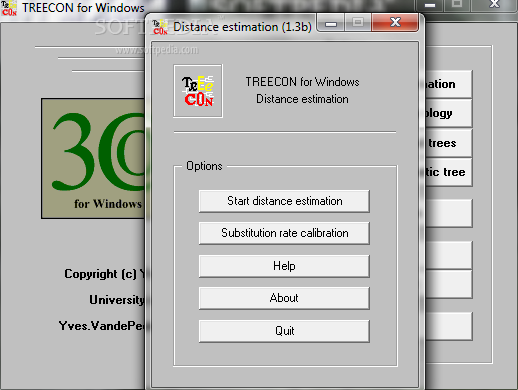Click TREECON for Windows main title icon

tap(9, 7)
